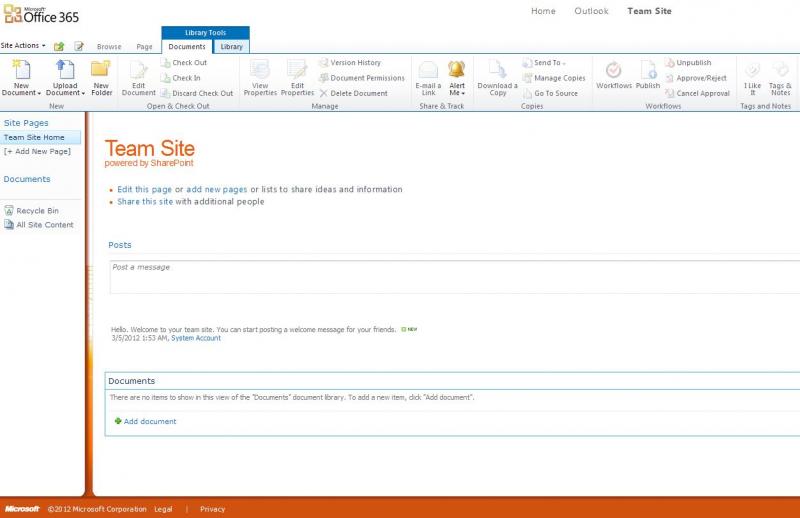Click the New Document icon
Viewport: 800px width, 518px height.
tap(21, 69)
